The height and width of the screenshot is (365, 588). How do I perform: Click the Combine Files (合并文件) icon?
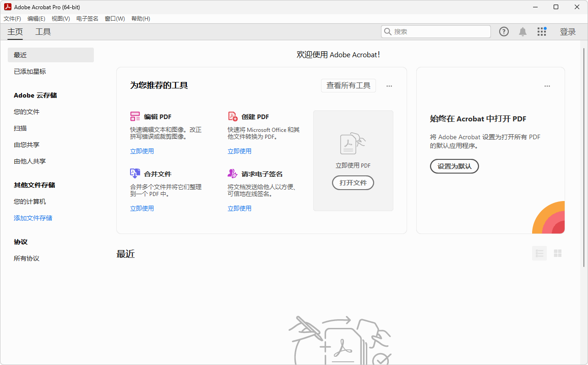point(135,174)
